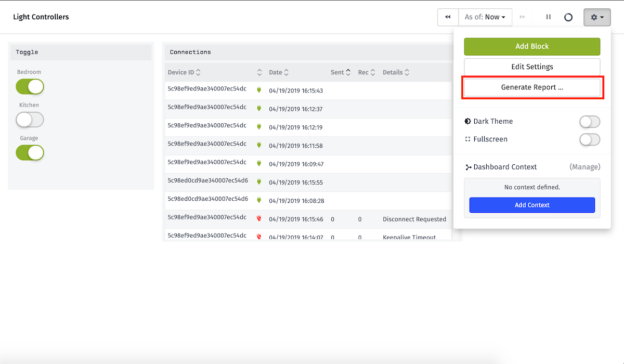Click the Add Block button
The image size is (624, 364).
point(532,46)
